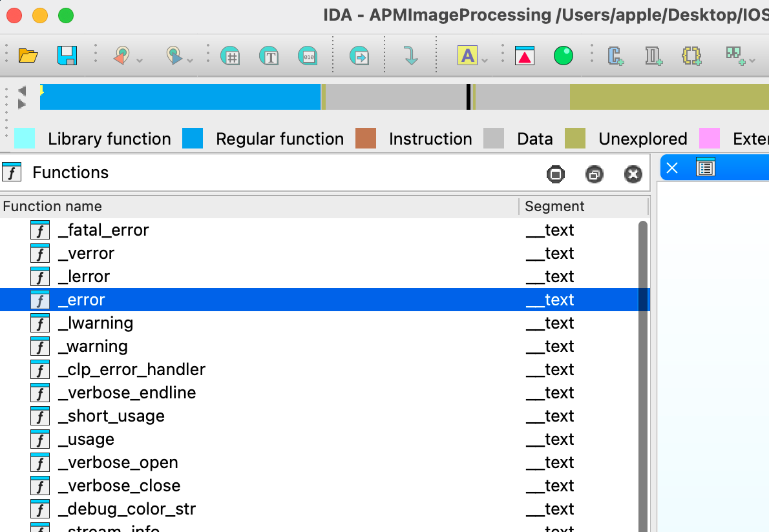Open the backward jump history dropdown
This screenshot has width=769, height=532.
(x=140, y=60)
